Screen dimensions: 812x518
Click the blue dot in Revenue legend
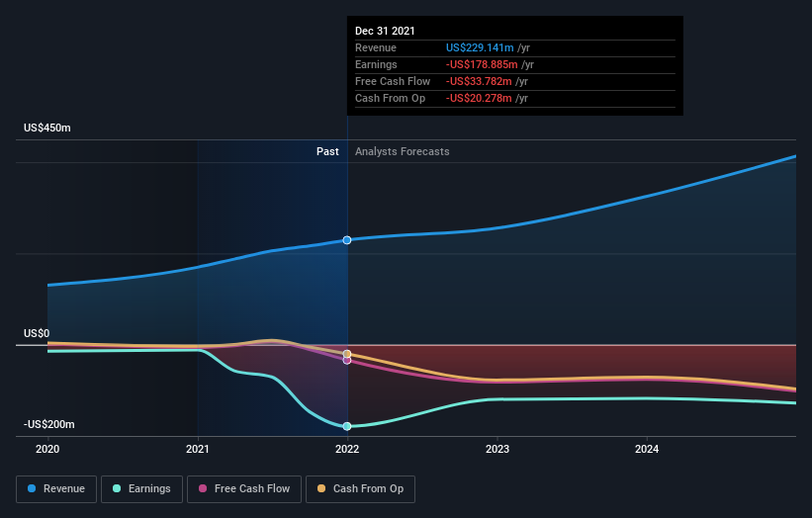coord(32,488)
